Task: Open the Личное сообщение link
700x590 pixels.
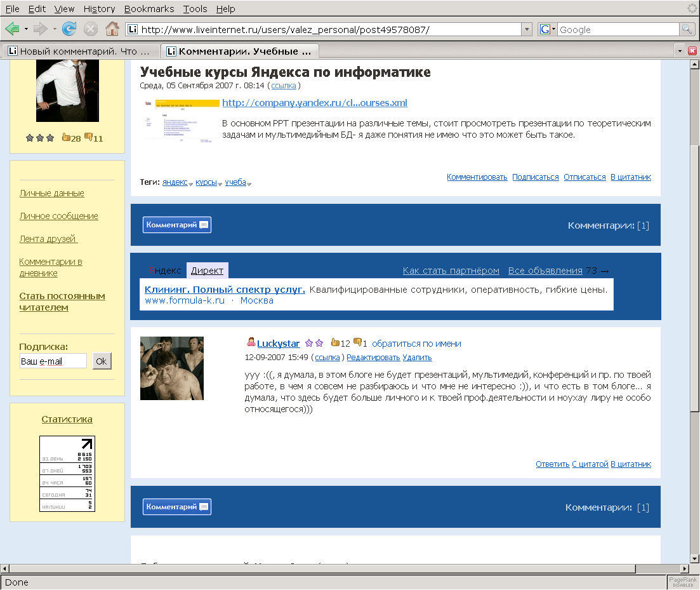Action: (58, 216)
